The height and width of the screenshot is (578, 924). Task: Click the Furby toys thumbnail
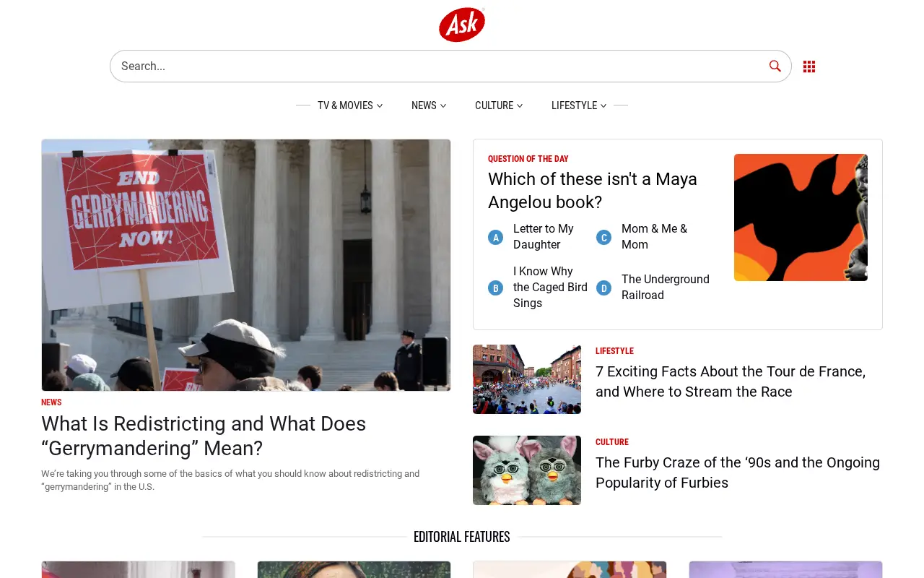click(527, 470)
